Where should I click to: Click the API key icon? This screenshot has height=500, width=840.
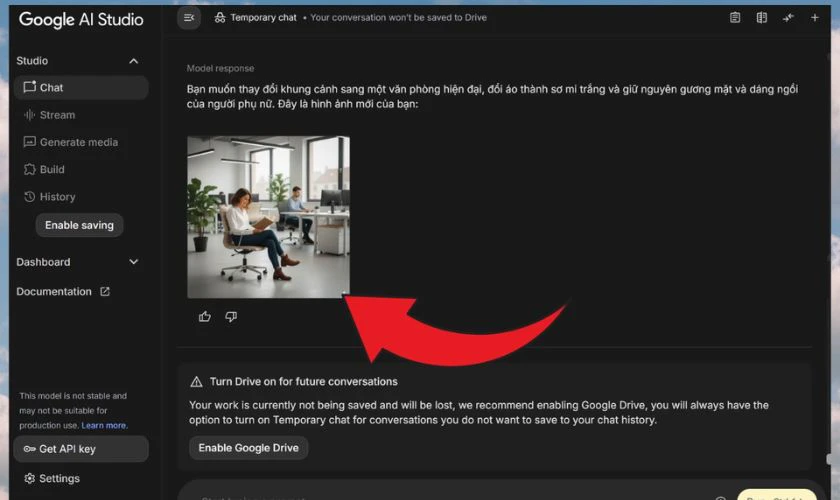point(29,449)
